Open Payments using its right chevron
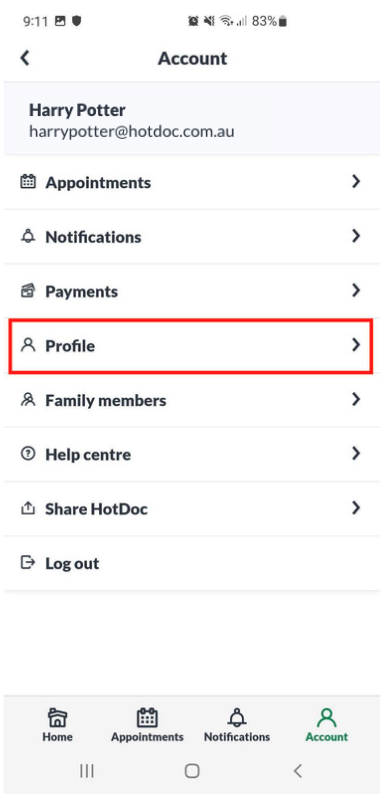 (356, 290)
